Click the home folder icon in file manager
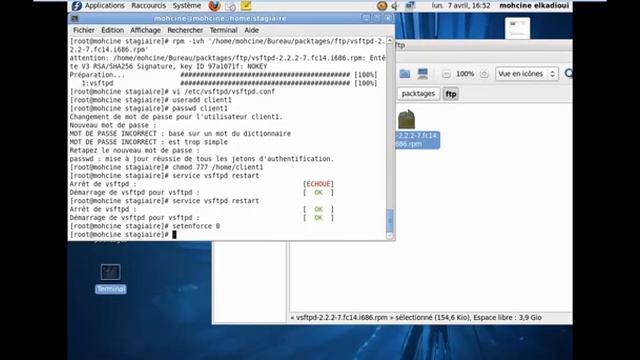The width and height of the screenshot is (640, 360). (405, 74)
